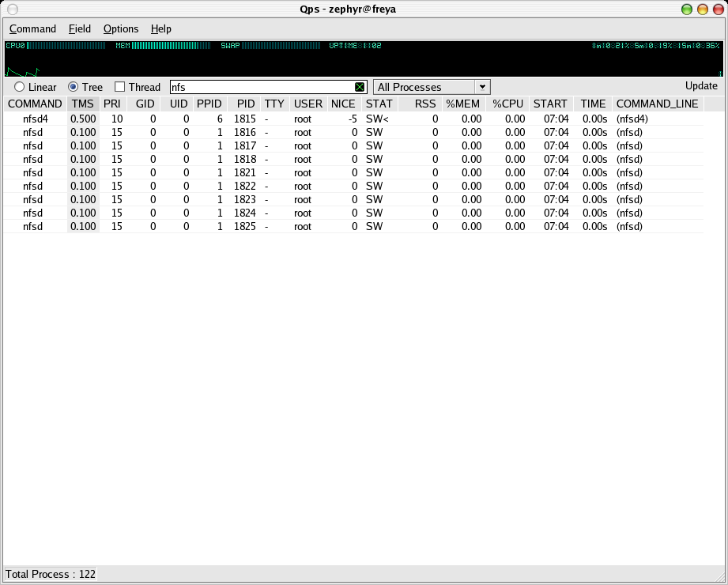Sort by the PID column header
Viewport: 728px width, 585px height.
coord(246,104)
